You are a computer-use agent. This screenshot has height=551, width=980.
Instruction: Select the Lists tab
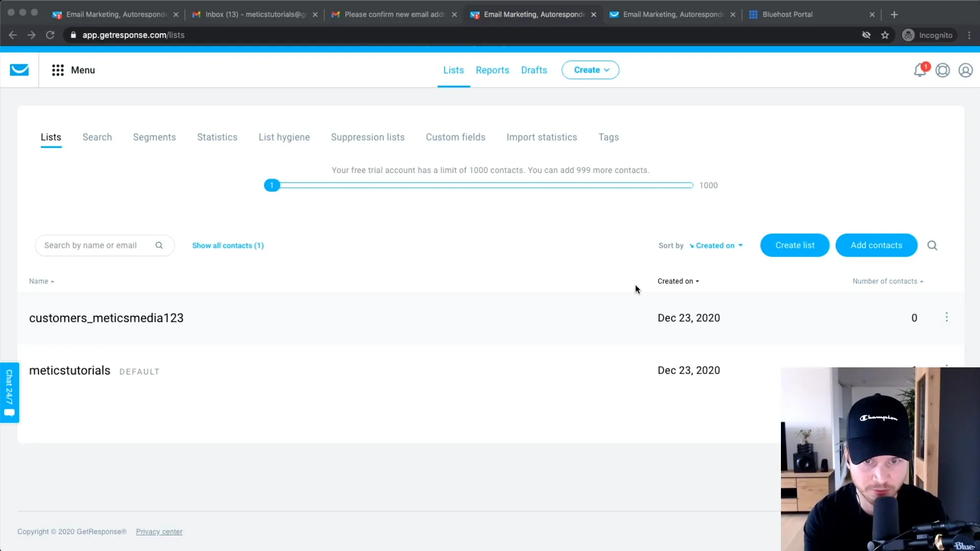(x=51, y=137)
